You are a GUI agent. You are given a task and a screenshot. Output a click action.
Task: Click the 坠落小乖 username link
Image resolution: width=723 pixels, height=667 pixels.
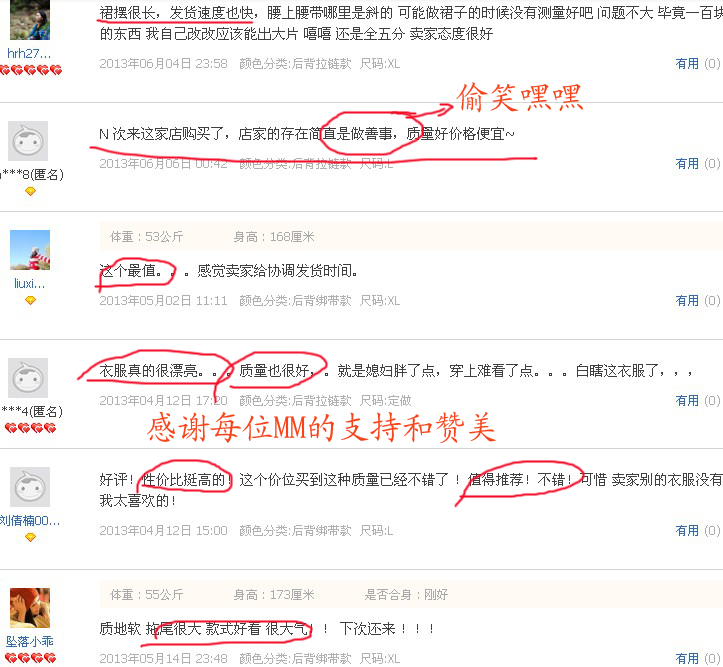30,641
